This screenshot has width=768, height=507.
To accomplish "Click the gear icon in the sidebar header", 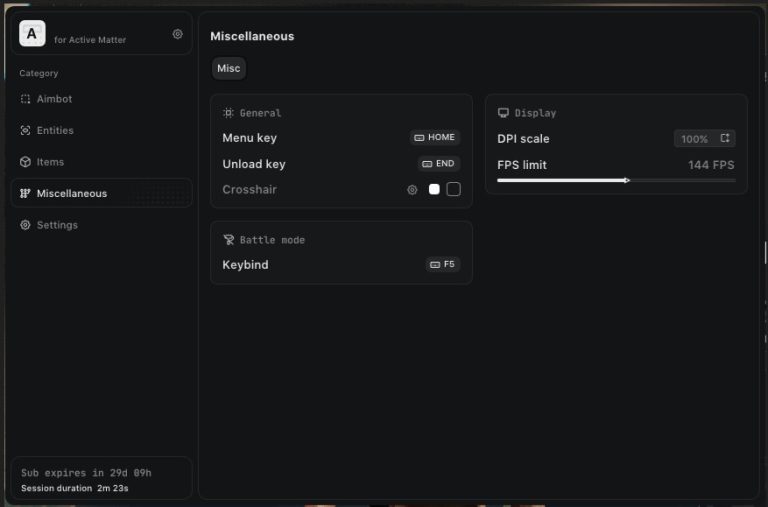I will 178,34.
